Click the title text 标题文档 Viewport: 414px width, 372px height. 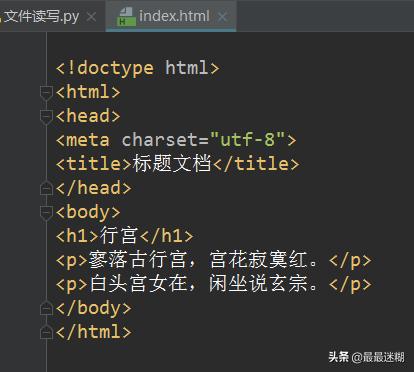[172, 163]
